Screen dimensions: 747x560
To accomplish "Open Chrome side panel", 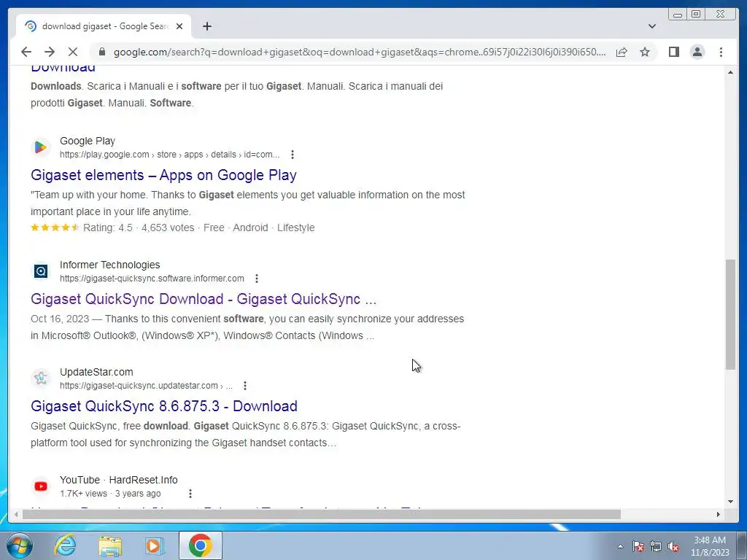I will tap(673, 52).
